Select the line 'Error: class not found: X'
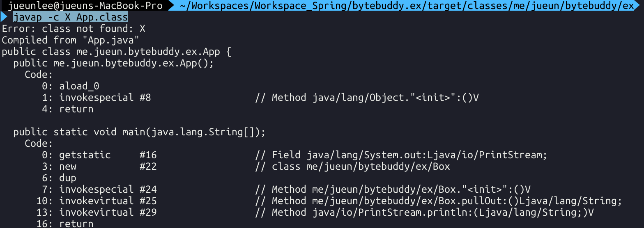 pyautogui.click(x=74, y=29)
